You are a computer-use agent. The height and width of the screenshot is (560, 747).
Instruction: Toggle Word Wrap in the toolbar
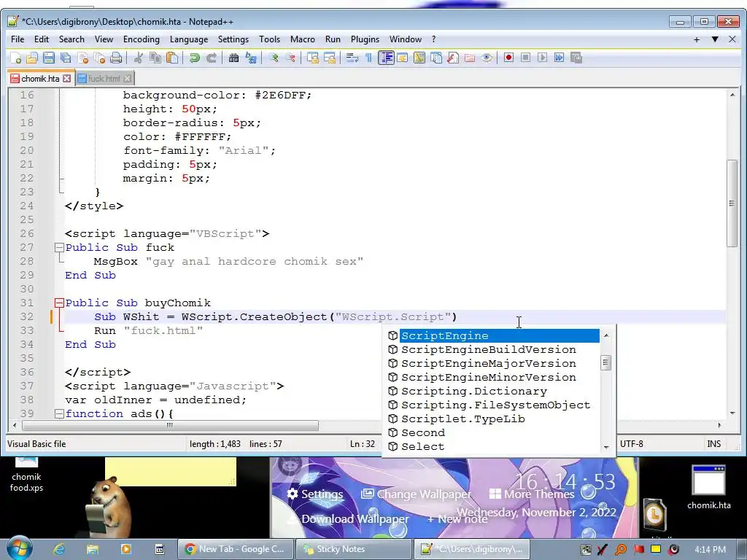coord(352,58)
